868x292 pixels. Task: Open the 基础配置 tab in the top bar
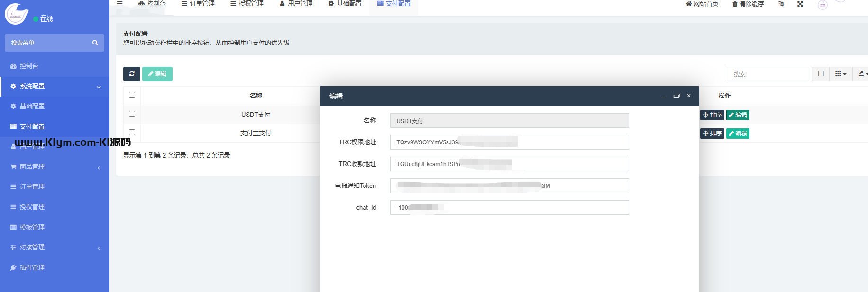click(345, 4)
